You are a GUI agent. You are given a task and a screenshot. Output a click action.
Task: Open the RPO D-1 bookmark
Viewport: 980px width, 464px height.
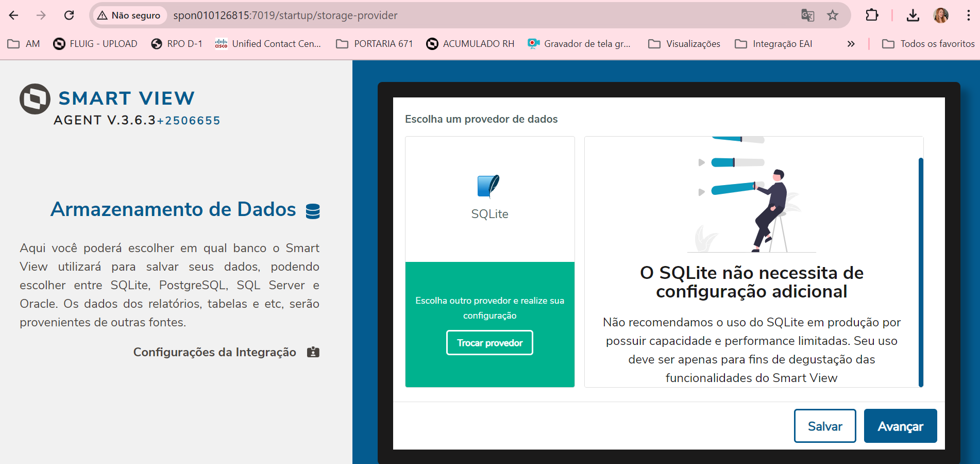coord(177,44)
